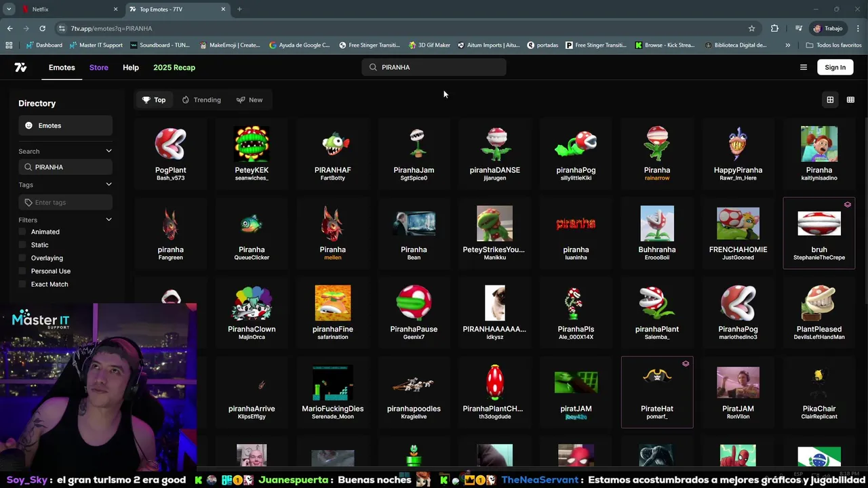
Task: Click the search magnifier icon in top search bar
Action: [373, 67]
